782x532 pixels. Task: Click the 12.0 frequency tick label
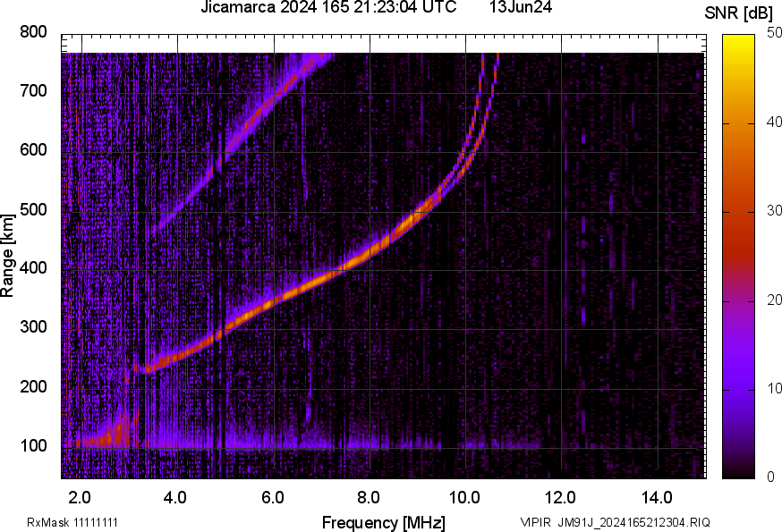click(x=560, y=497)
